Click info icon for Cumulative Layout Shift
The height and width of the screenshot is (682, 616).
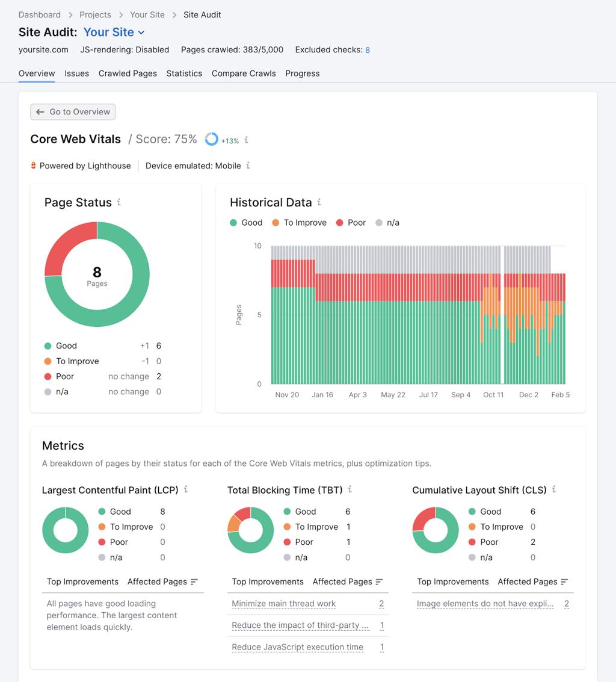click(x=554, y=489)
